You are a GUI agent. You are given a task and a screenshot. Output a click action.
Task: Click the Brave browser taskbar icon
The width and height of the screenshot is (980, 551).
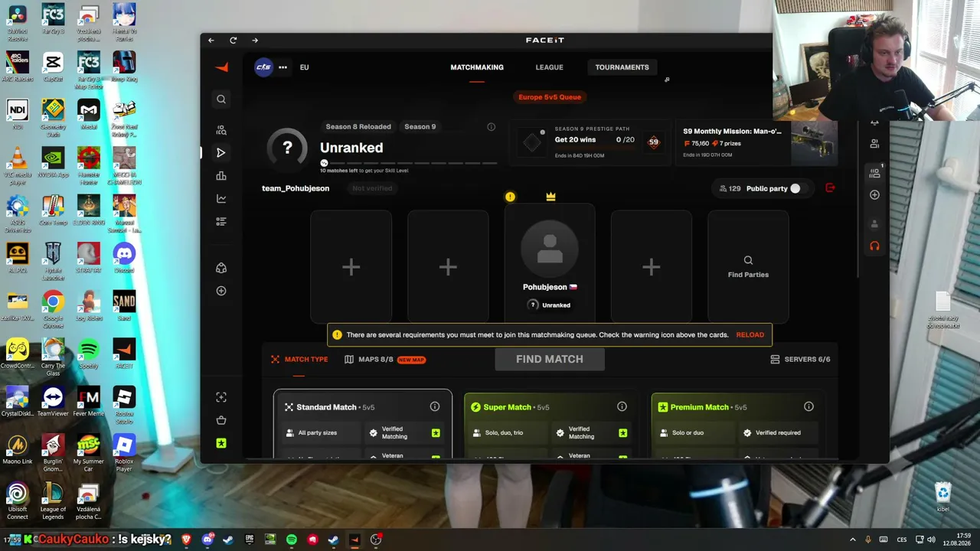coord(186,540)
